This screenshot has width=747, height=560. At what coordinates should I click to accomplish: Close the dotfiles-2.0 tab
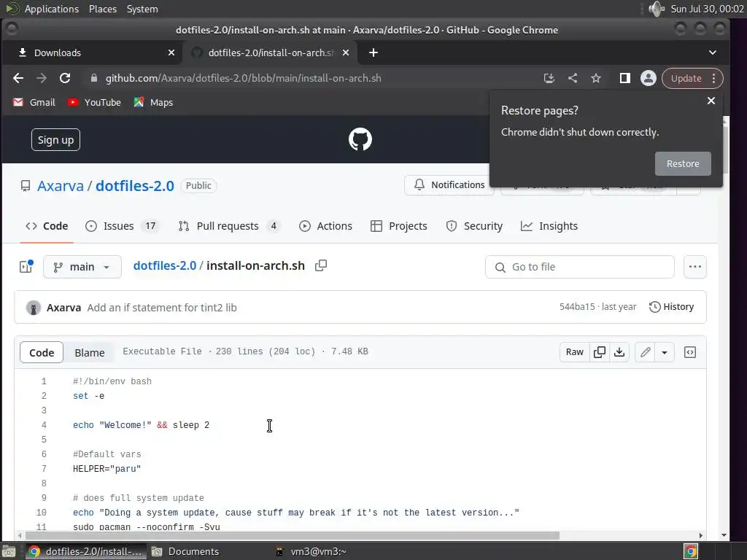click(x=346, y=52)
